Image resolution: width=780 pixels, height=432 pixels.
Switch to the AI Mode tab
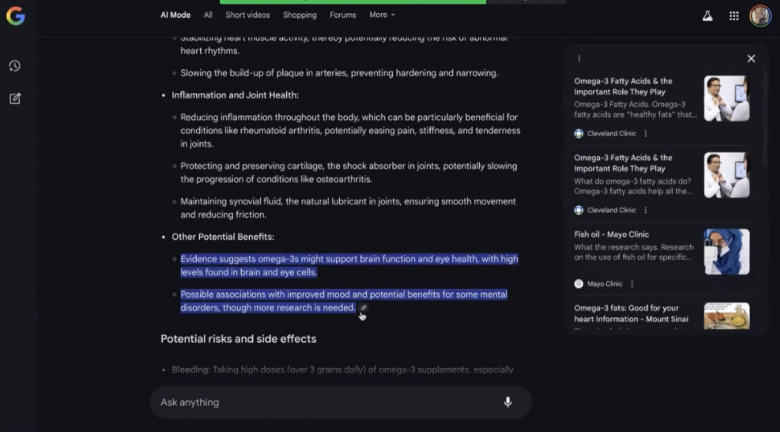[175, 15]
